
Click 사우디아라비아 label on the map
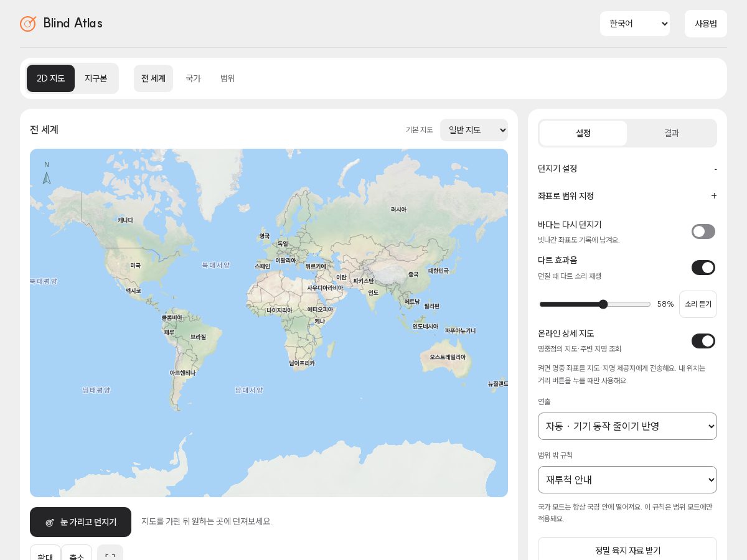(325, 288)
